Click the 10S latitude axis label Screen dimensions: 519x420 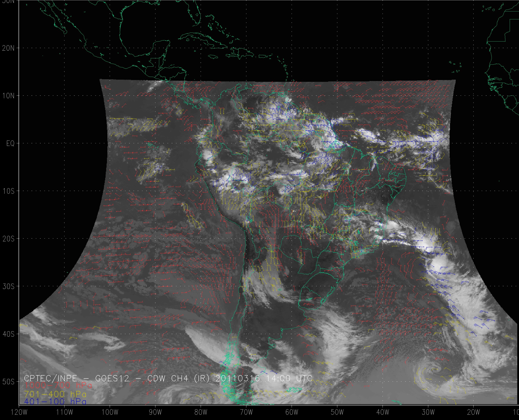coord(8,191)
